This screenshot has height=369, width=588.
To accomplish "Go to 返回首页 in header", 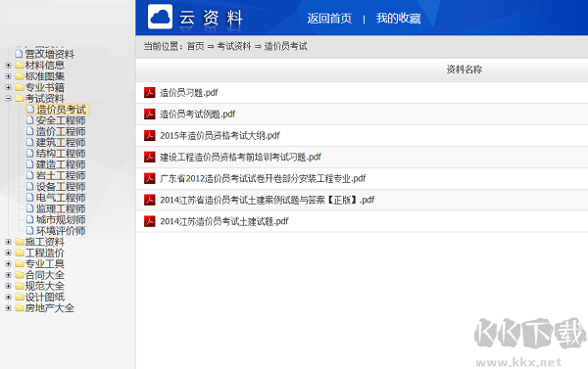I will point(329,19).
